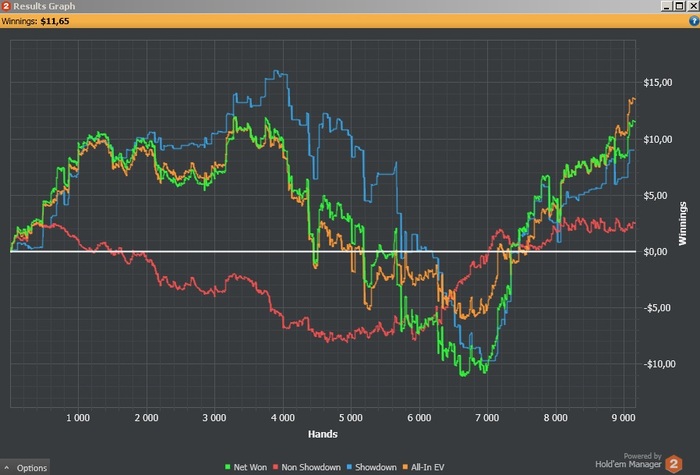Click the Results Graph window title
700x475 pixels.
click(44, 6)
